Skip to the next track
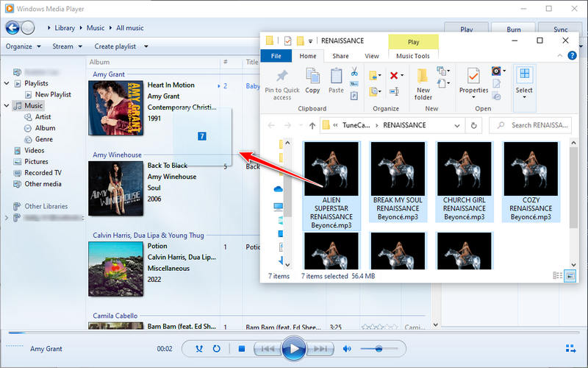The image size is (588, 368). [320, 349]
